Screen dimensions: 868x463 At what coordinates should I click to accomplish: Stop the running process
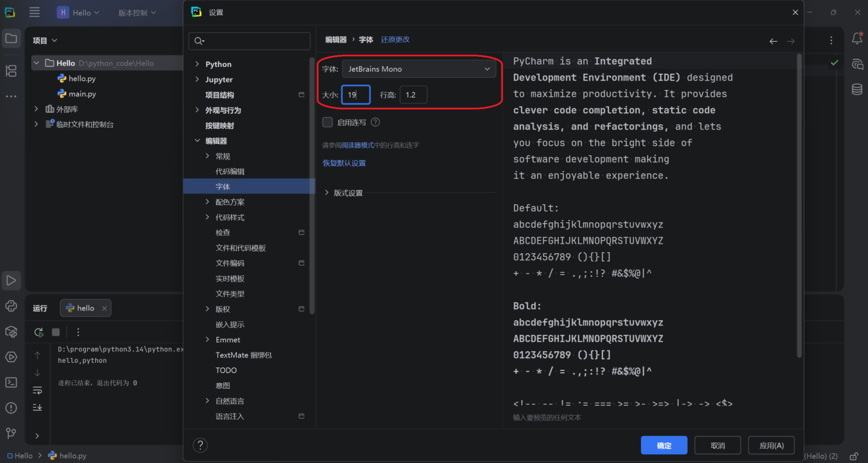click(56, 332)
